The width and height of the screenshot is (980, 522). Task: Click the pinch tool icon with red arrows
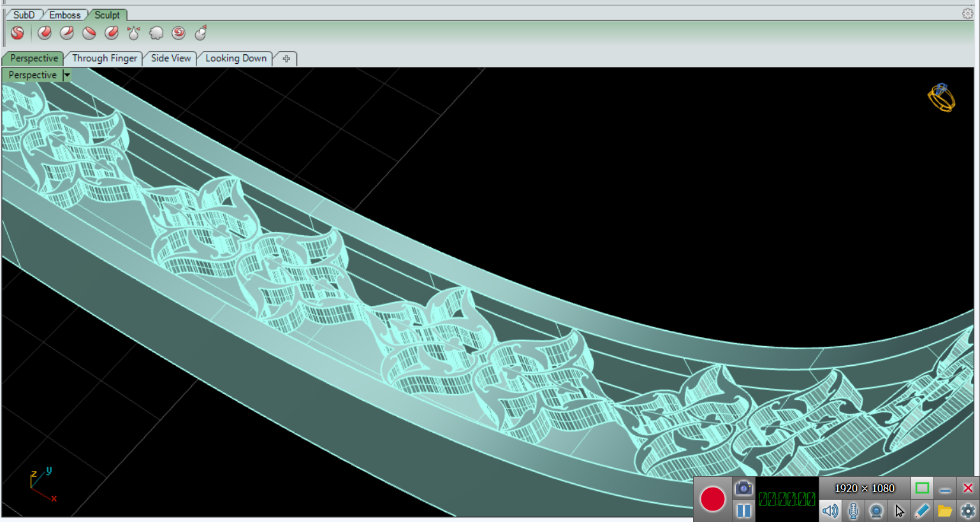tap(134, 33)
